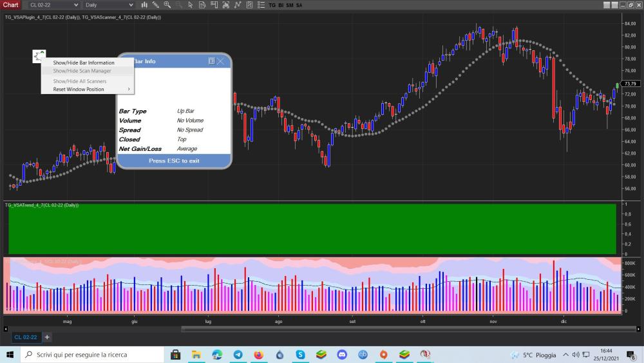Screen dimensions: 644x363
Task: Open the notification center icon
Action: [x=631, y=355]
